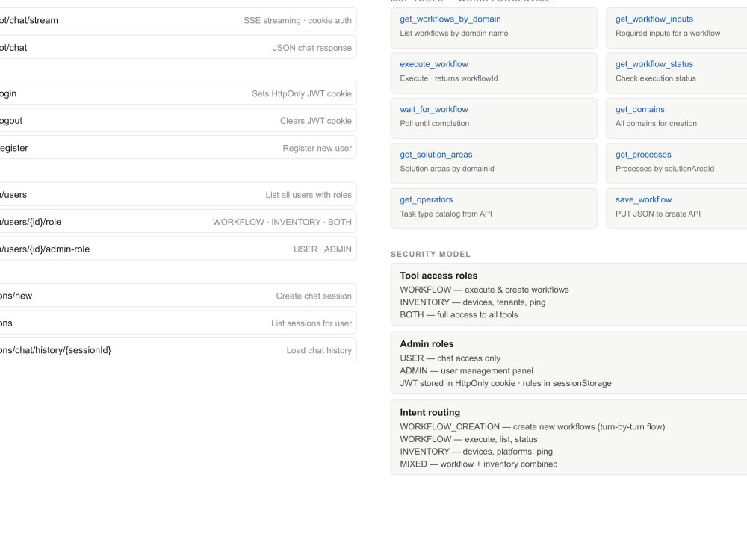The height and width of the screenshot is (560, 747).
Task: Open the save_workflow tool link
Action: (x=644, y=200)
